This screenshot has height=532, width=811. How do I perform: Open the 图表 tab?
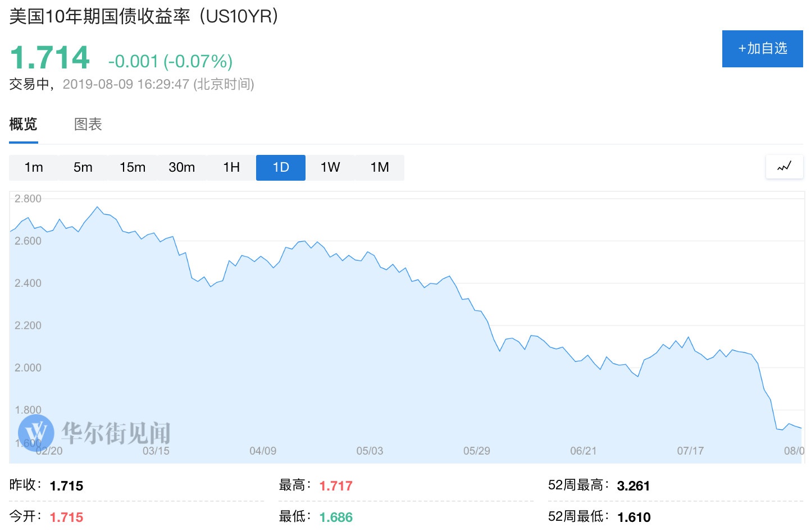pyautogui.click(x=88, y=124)
